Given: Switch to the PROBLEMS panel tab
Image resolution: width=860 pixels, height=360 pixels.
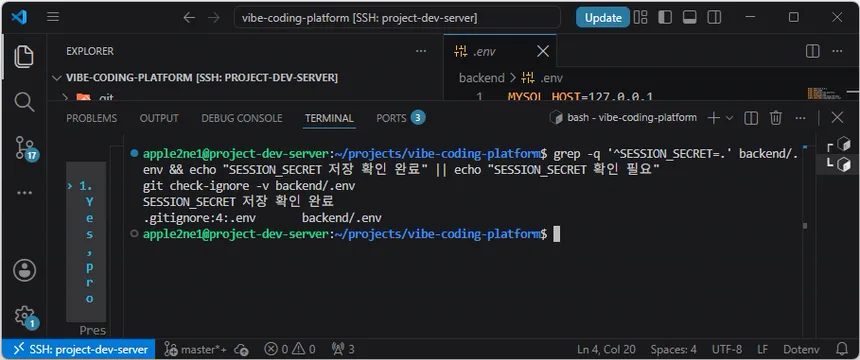Looking at the screenshot, I should (x=92, y=118).
